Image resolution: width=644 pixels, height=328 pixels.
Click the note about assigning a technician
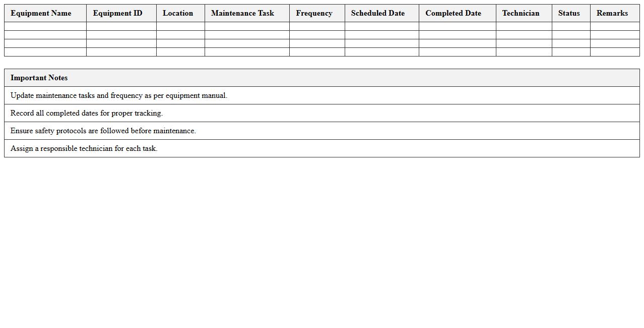click(x=84, y=148)
